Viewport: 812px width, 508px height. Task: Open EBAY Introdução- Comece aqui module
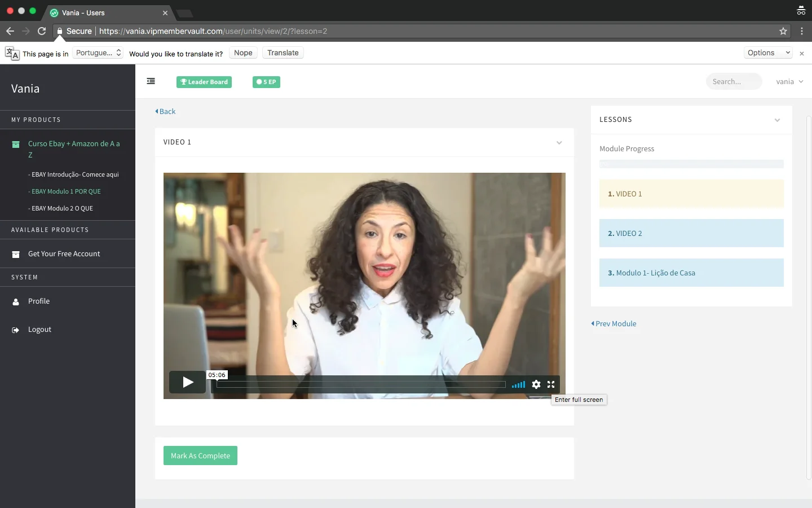[73, 174]
